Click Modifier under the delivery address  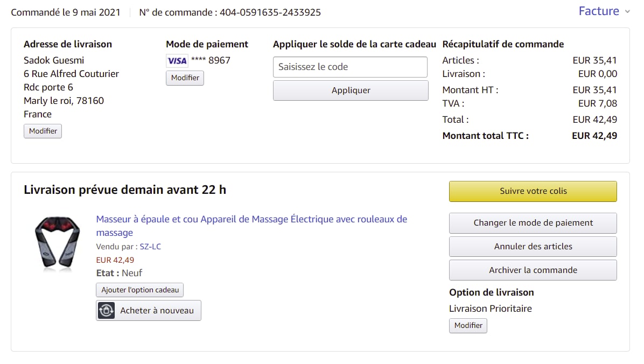[43, 131]
